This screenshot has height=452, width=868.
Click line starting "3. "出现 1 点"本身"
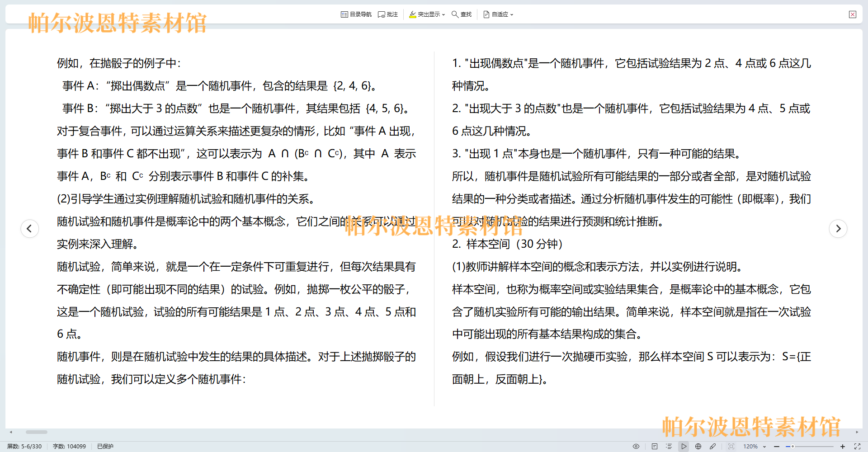pos(597,154)
